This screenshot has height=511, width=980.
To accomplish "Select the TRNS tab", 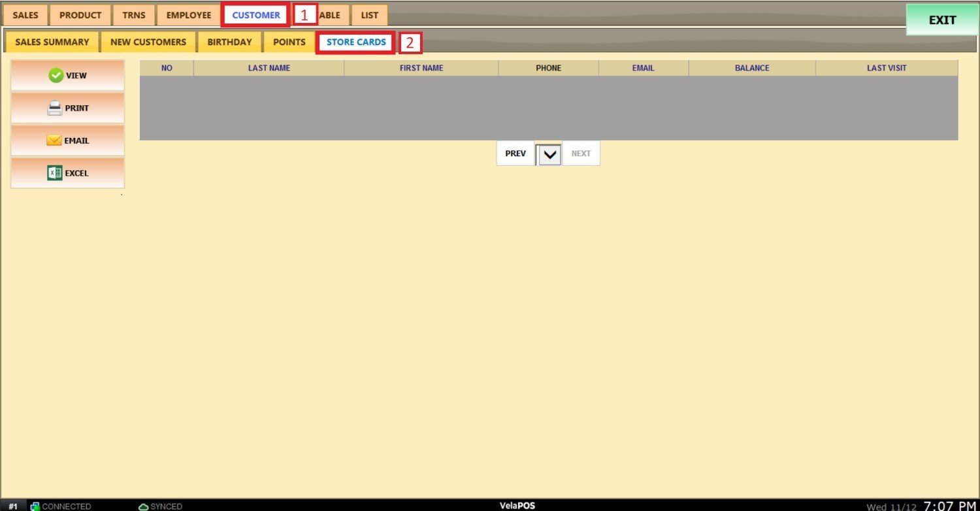I will (134, 15).
